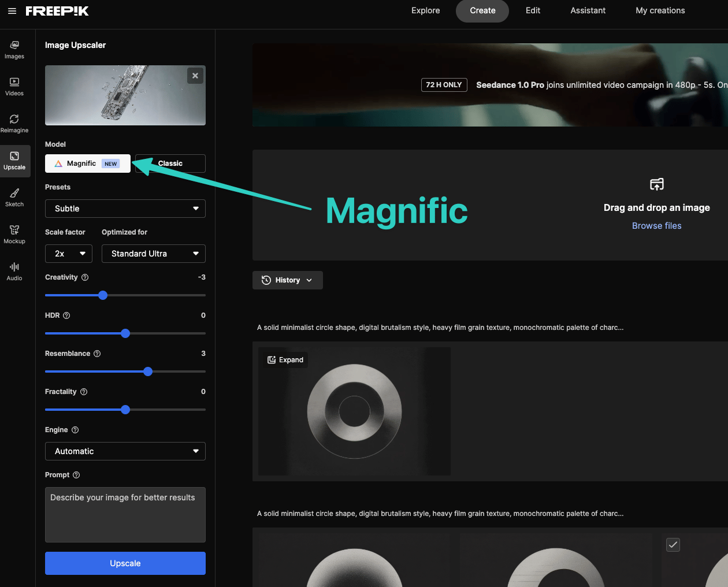Click the Expand button on circle image

285,360
